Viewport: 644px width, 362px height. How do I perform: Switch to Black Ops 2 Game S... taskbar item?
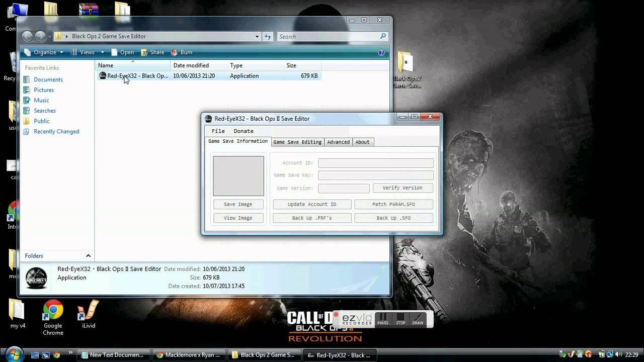tap(265, 355)
